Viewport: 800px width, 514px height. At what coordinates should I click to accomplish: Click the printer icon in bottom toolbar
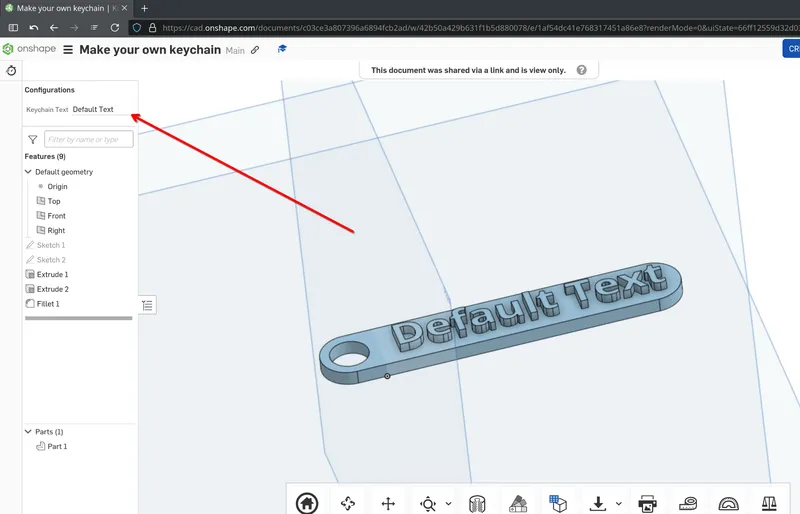pos(647,503)
